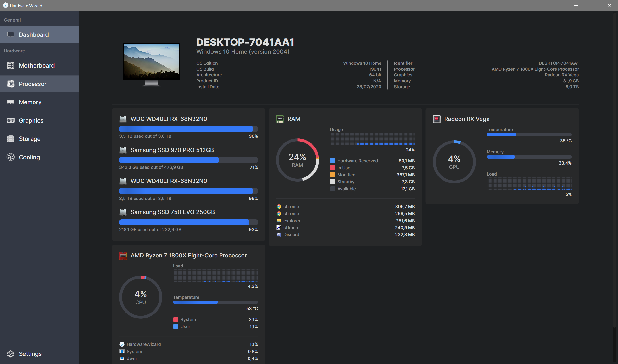This screenshot has height=364, width=618.
Task: Click the Processor chip icon in sidebar
Action: (11, 84)
